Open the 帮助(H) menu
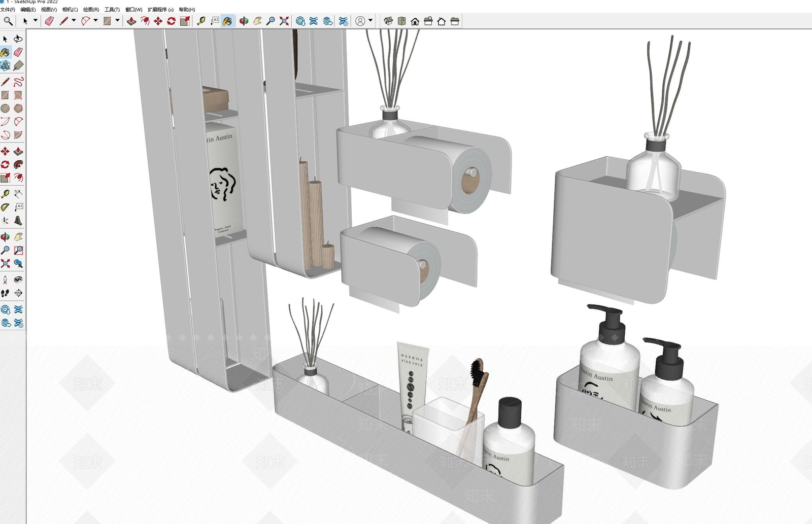Viewport: 812px width, 524px height. pos(187,10)
